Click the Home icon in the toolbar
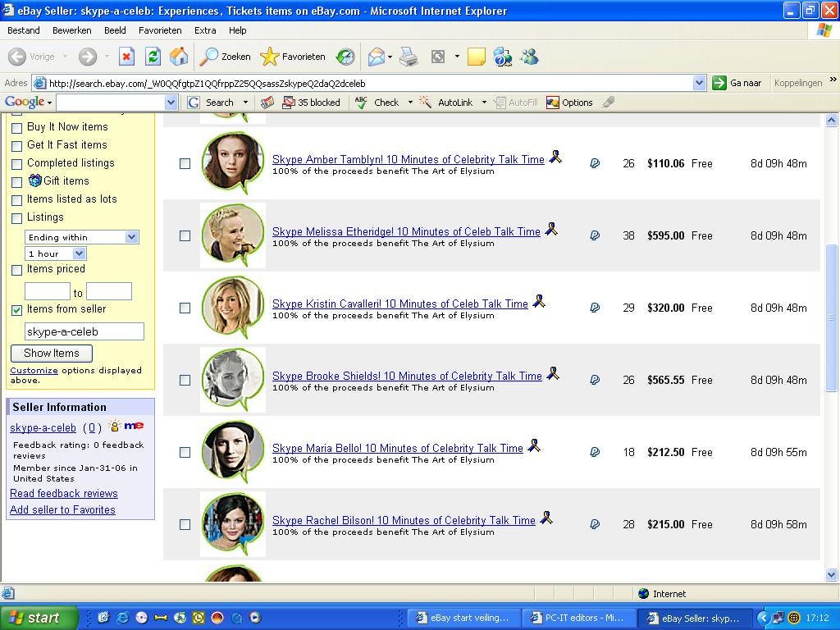The height and width of the screenshot is (630, 840). 178,56
